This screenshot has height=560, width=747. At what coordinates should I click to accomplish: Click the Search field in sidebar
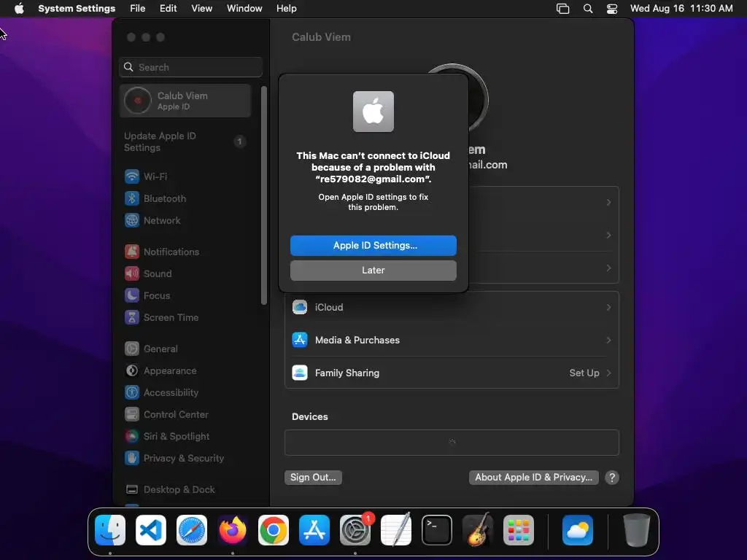pos(190,67)
